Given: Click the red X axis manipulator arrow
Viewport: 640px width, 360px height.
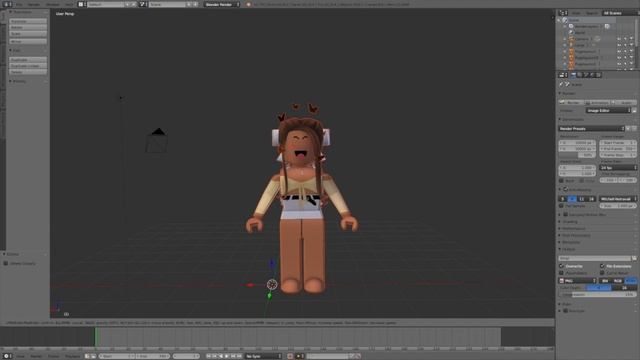Looking at the screenshot, I should (x=251, y=284).
